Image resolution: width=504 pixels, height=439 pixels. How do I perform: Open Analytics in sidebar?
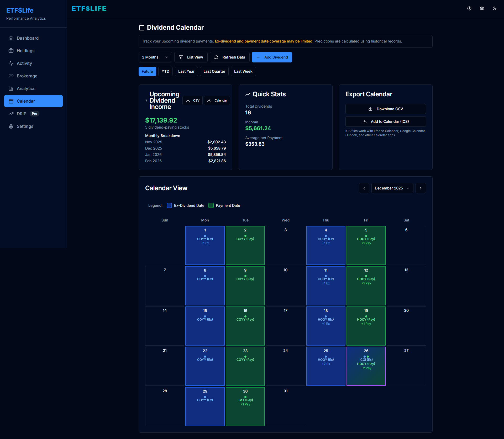coord(26,88)
